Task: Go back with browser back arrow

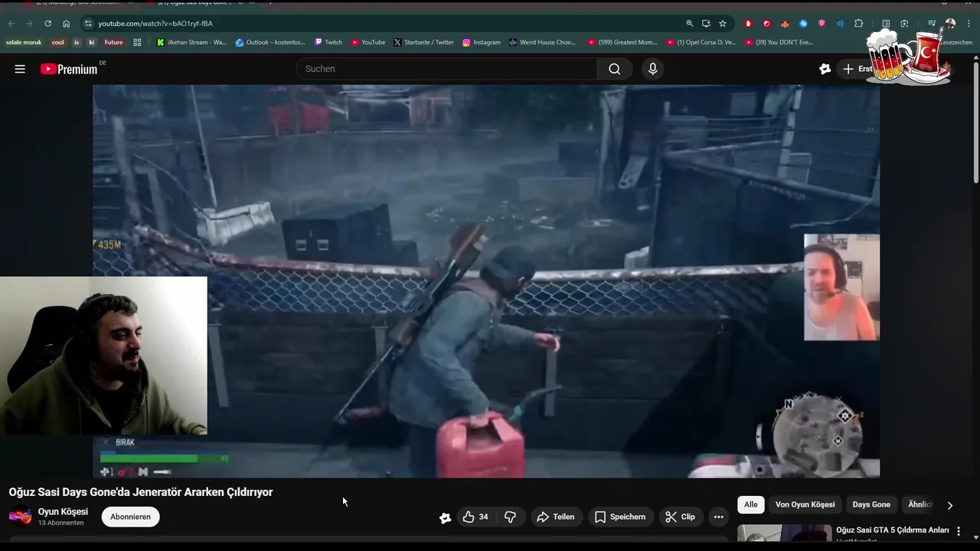Action: pos(11,24)
